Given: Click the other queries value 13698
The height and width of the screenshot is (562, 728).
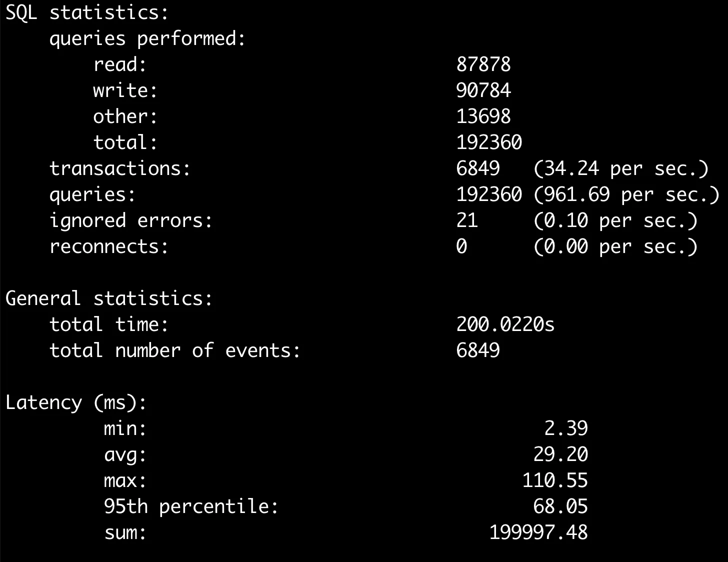Looking at the screenshot, I should (x=483, y=116).
